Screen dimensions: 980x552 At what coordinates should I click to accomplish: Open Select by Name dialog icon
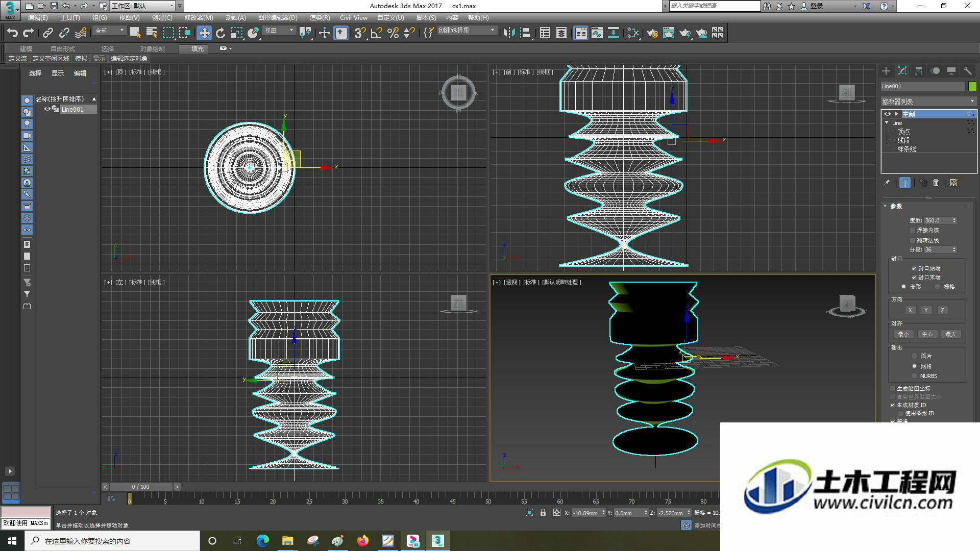tap(152, 33)
